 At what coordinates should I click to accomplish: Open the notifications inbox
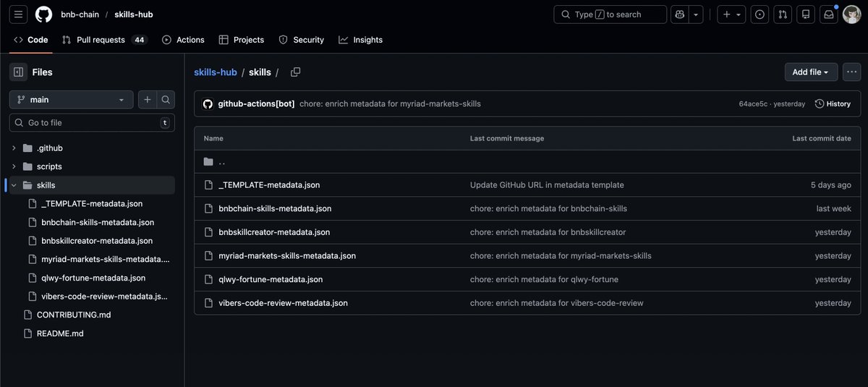829,14
